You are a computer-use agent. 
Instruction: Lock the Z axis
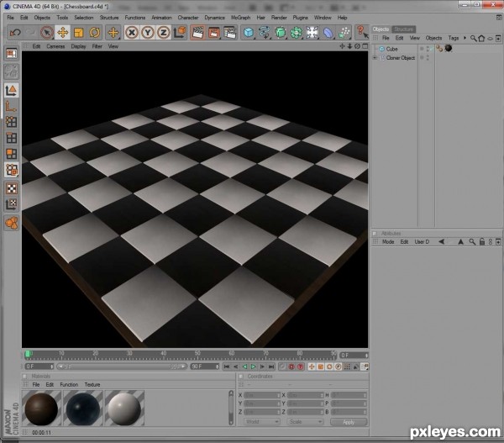(x=164, y=33)
